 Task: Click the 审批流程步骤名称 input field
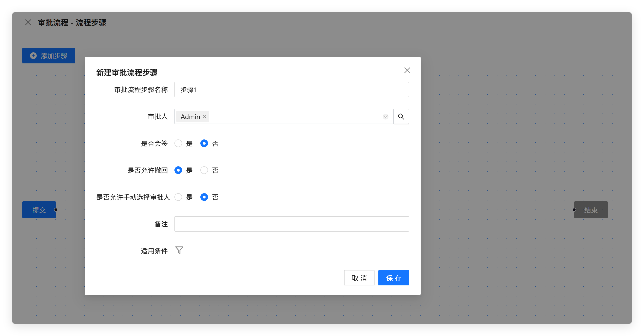pyautogui.click(x=292, y=90)
